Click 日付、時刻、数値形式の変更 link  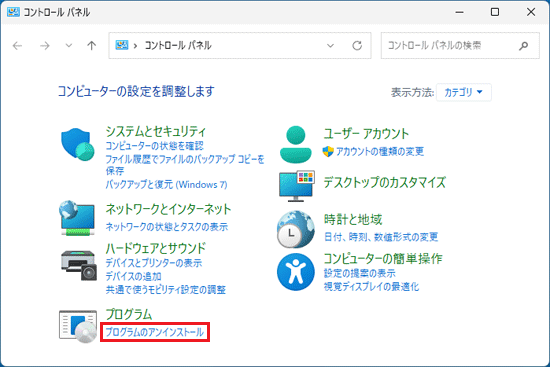click(x=381, y=237)
